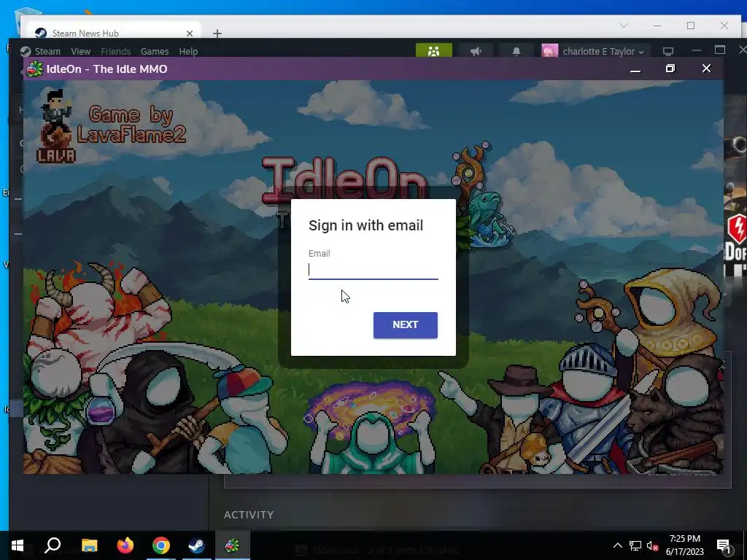Viewport: 747px width, 560px height.
Task: Open the Steam menu
Action: click(47, 52)
